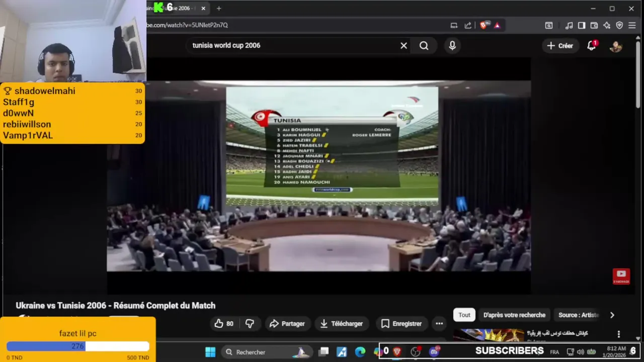Click the Enregistrer save button
Screen dimensions: 644x362
click(x=401, y=324)
